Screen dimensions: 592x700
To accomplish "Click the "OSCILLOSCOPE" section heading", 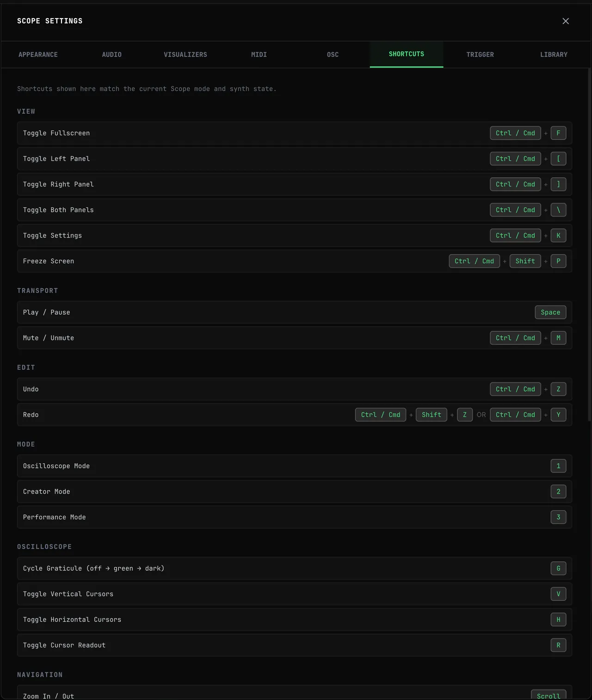I will point(44,547).
